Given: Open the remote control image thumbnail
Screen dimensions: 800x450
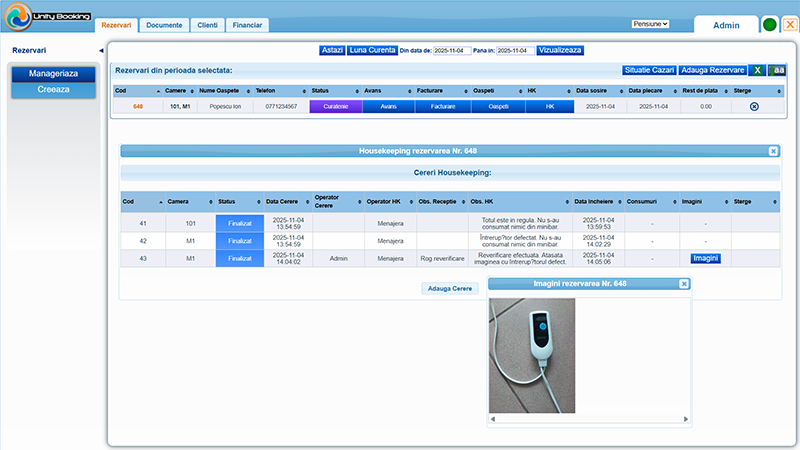Looking at the screenshot, I should click(x=532, y=355).
